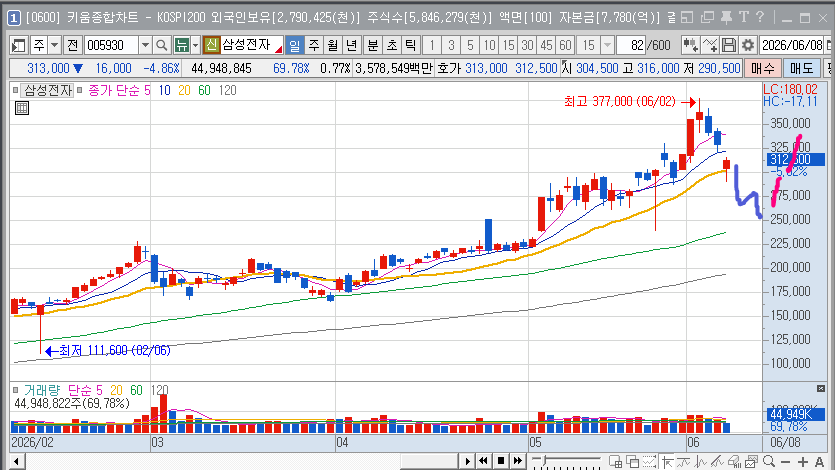835x470 pixels.
Task: Open the calendar picker beside date 2026/06/08
Action: [x=829, y=45]
